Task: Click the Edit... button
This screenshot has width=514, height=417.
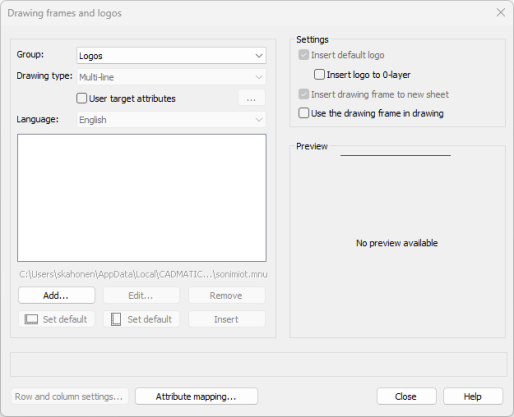Action: tap(141, 295)
